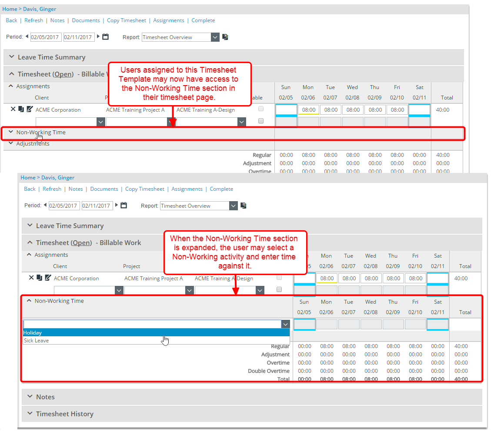Expand Leave Time Summary in lower window
This screenshot has width=504, height=431.
click(x=30, y=225)
